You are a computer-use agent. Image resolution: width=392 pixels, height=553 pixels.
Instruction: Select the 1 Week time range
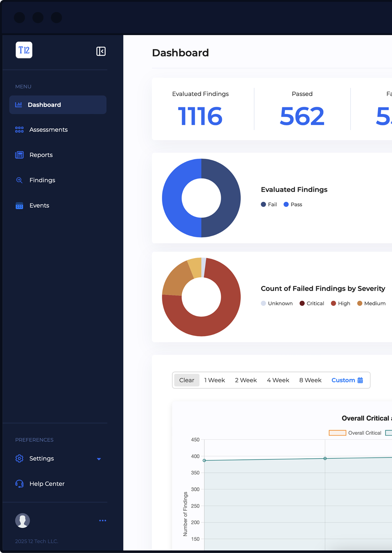(x=214, y=380)
